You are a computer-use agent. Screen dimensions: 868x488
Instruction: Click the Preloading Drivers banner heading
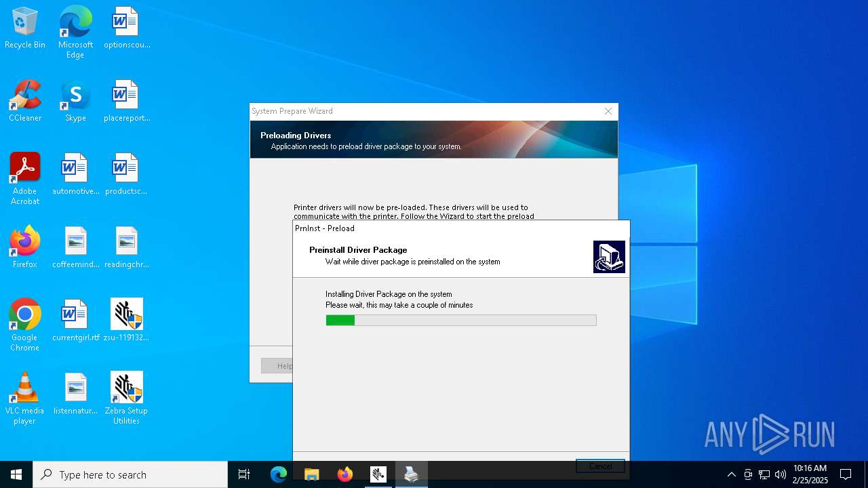pos(296,136)
